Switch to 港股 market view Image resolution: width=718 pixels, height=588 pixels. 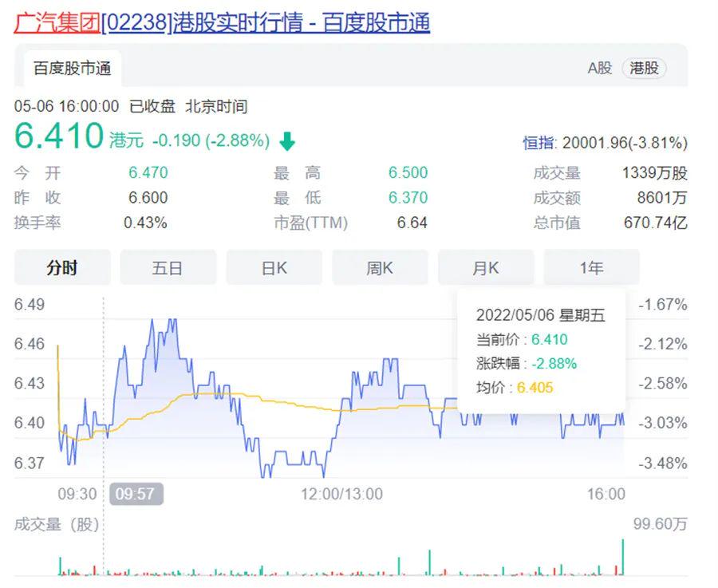click(644, 68)
